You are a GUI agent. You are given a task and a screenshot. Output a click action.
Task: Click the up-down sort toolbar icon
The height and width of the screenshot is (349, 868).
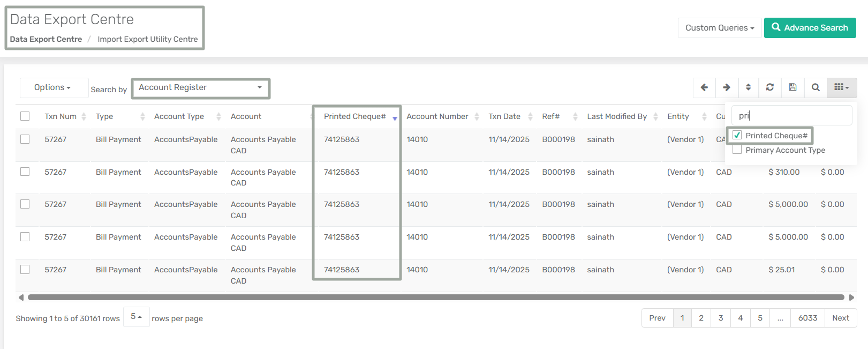[748, 87]
